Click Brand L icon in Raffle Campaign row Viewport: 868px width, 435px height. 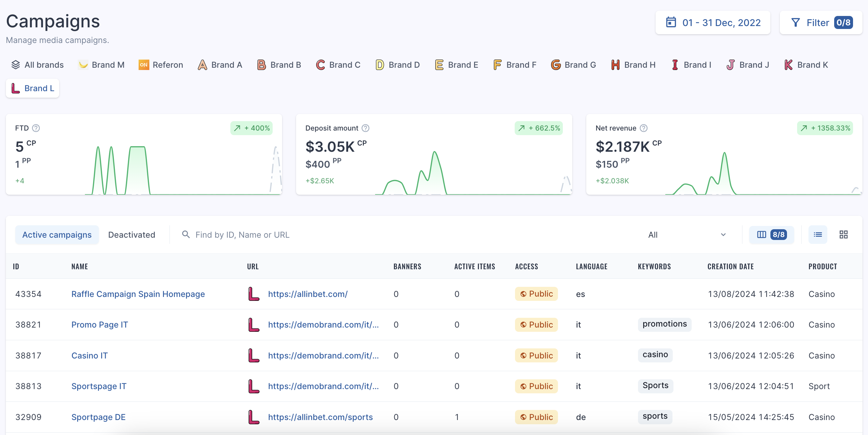coord(254,294)
